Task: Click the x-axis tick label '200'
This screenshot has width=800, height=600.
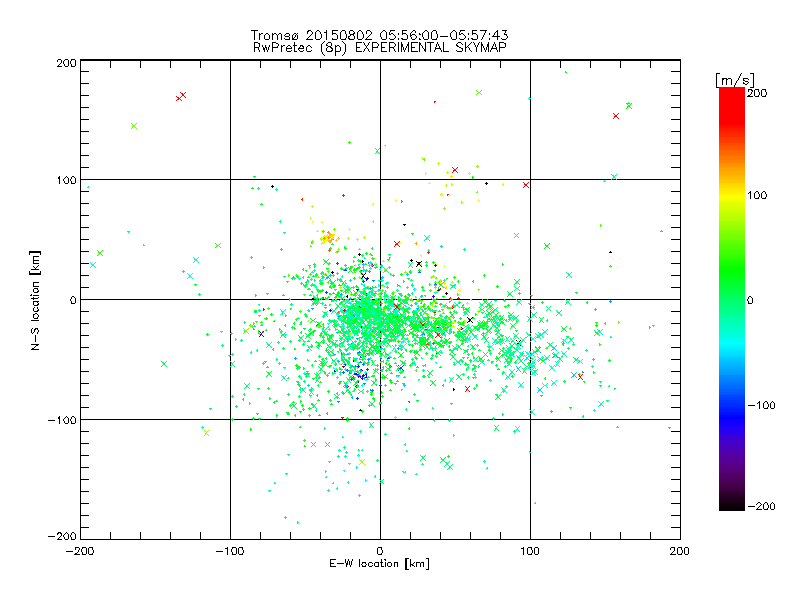Action: pos(680,551)
